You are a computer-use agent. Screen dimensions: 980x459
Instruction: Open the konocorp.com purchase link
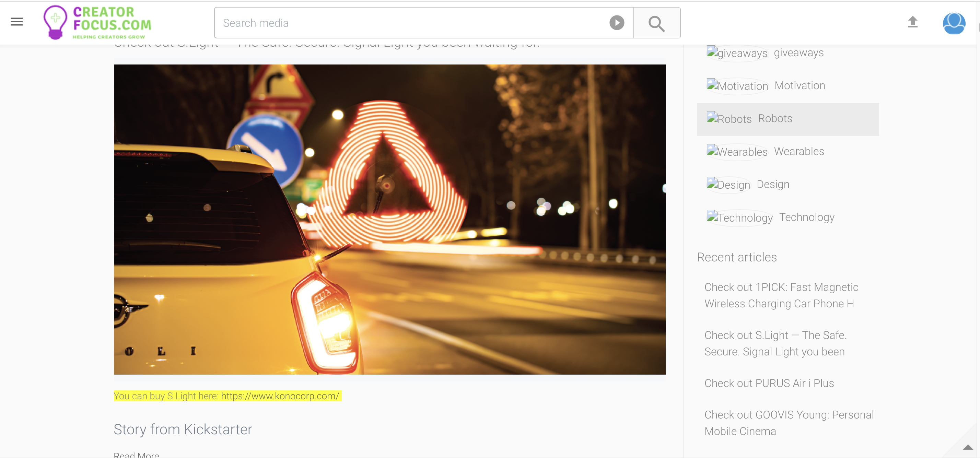click(280, 396)
